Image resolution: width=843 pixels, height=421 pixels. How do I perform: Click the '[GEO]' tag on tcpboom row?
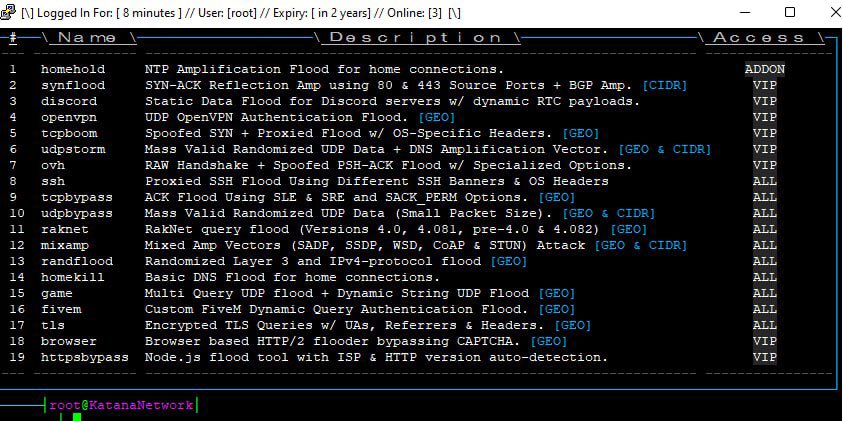[x=581, y=133]
